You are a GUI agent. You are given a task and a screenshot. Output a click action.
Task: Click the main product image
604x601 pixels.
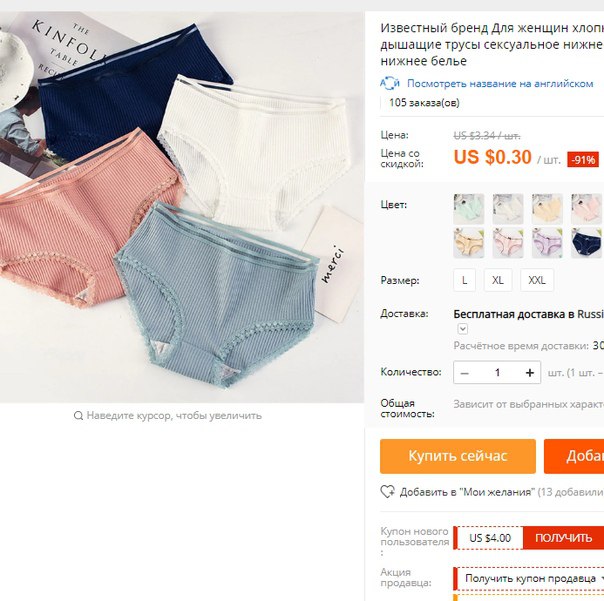click(x=182, y=207)
